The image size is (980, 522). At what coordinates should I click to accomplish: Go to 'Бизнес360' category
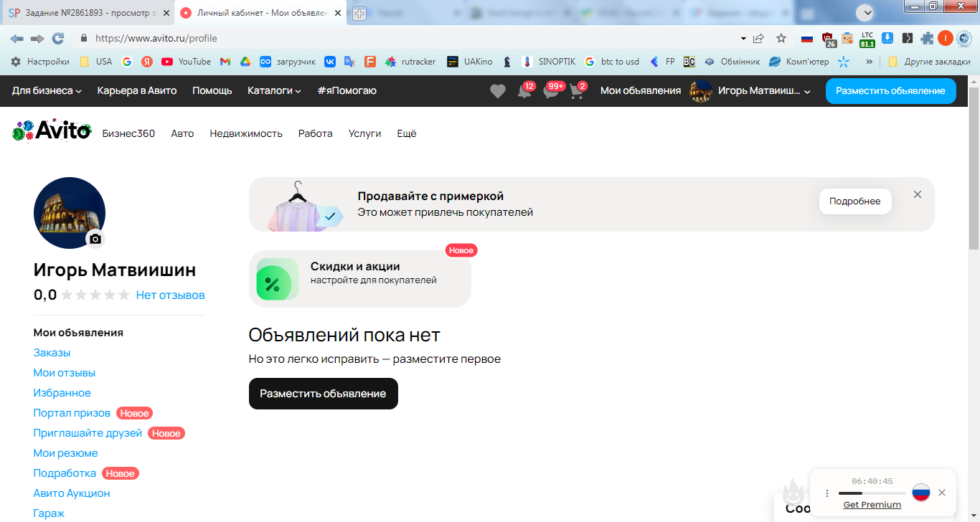[128, 133]
